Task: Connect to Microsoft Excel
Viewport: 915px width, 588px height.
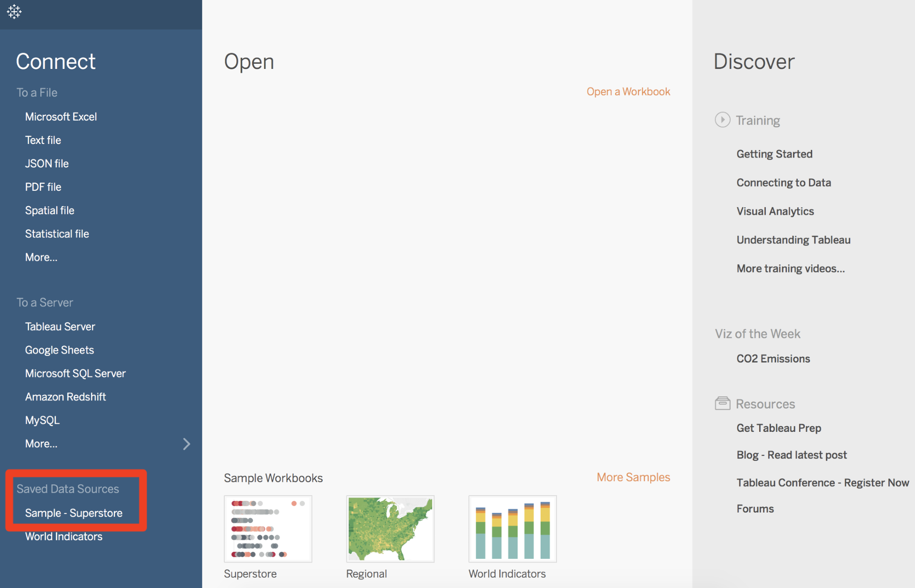Action: tap(61, 116)
